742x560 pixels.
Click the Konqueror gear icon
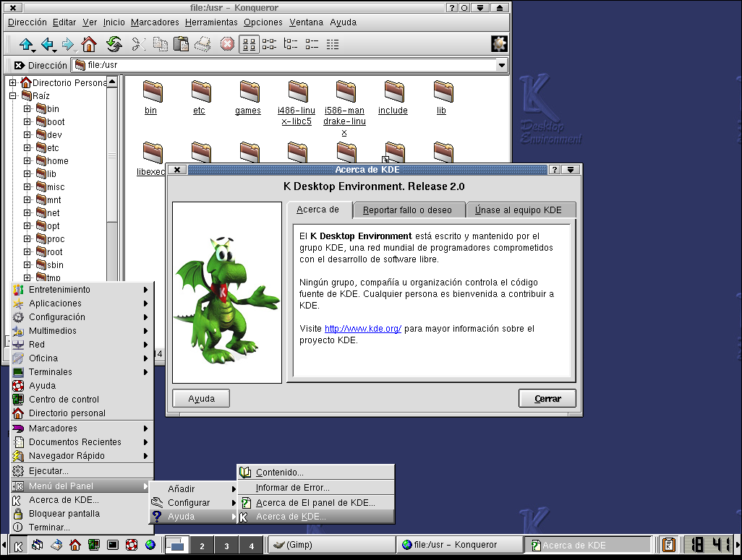pyautogui.click(x=499, y=44)
